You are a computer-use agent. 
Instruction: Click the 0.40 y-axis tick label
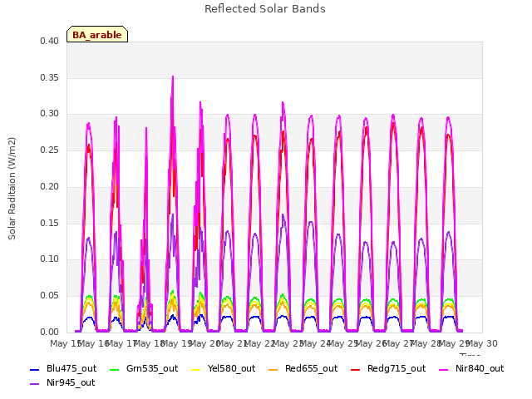(50, 41)
